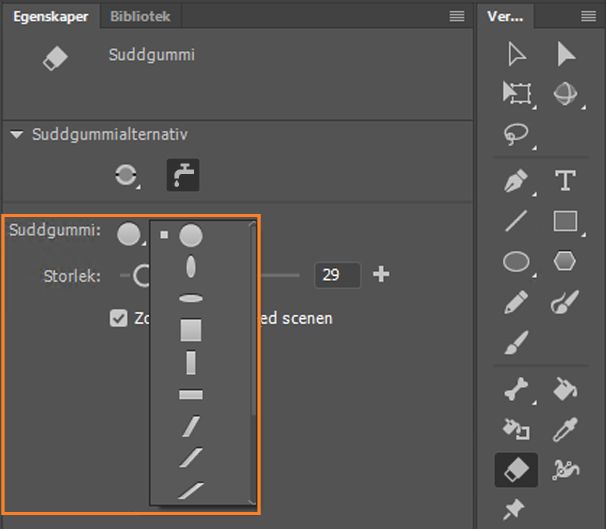Choose the Asset Warp pin tool
Screen dimensions: 606x529
point(514,509)
